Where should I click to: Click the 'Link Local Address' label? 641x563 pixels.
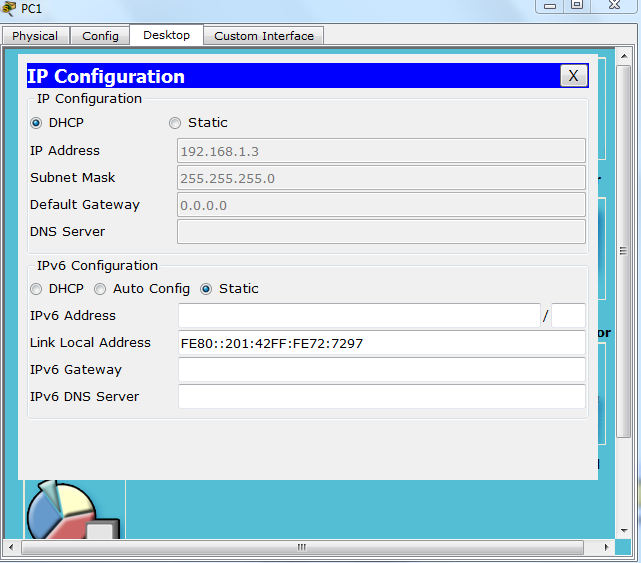click(90, 342)
